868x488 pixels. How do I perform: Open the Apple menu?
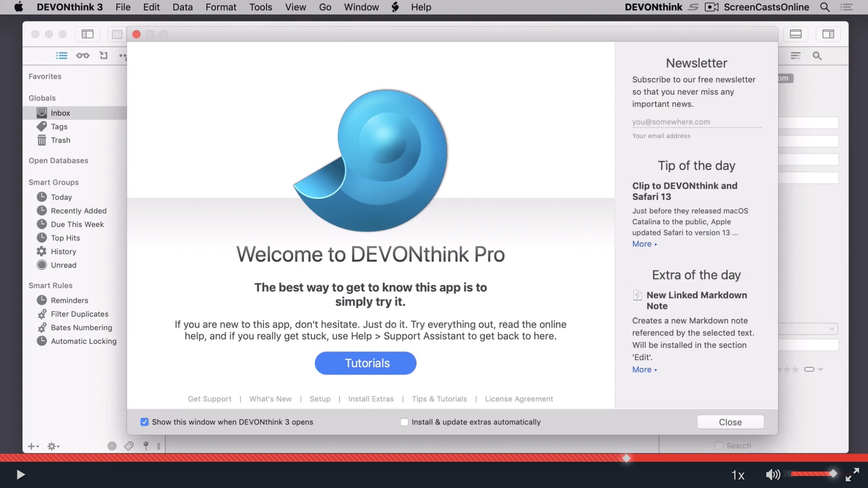[19, 7]
